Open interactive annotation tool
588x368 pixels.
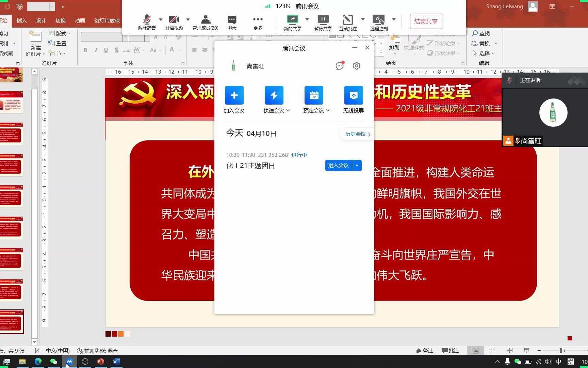point(348,22)
